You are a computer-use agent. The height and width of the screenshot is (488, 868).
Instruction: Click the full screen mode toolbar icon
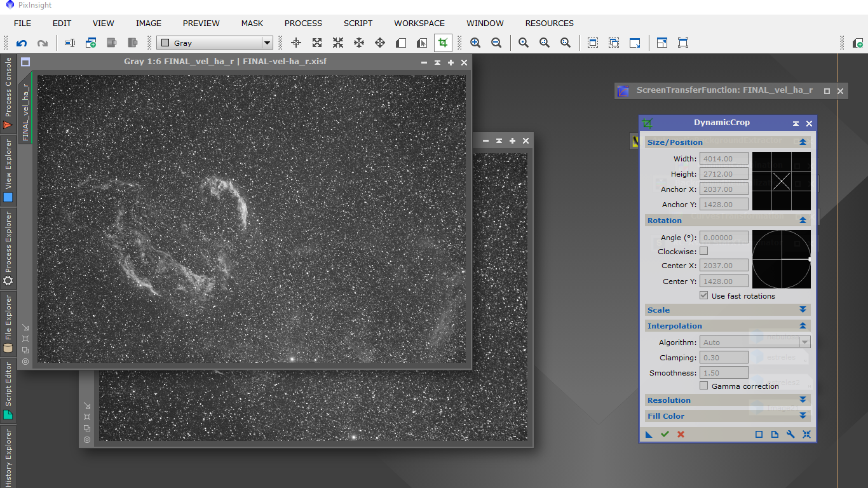point(683,43)
